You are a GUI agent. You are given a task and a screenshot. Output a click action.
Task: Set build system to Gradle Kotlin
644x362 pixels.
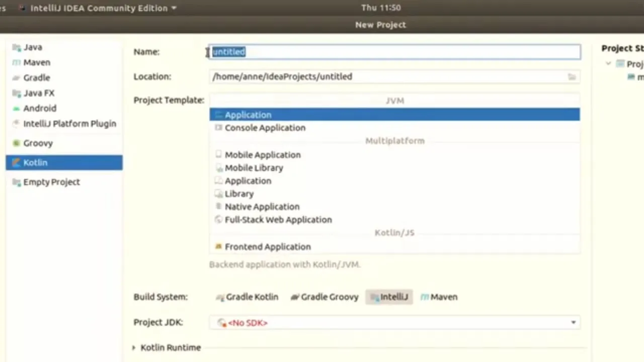pos(247,297)
